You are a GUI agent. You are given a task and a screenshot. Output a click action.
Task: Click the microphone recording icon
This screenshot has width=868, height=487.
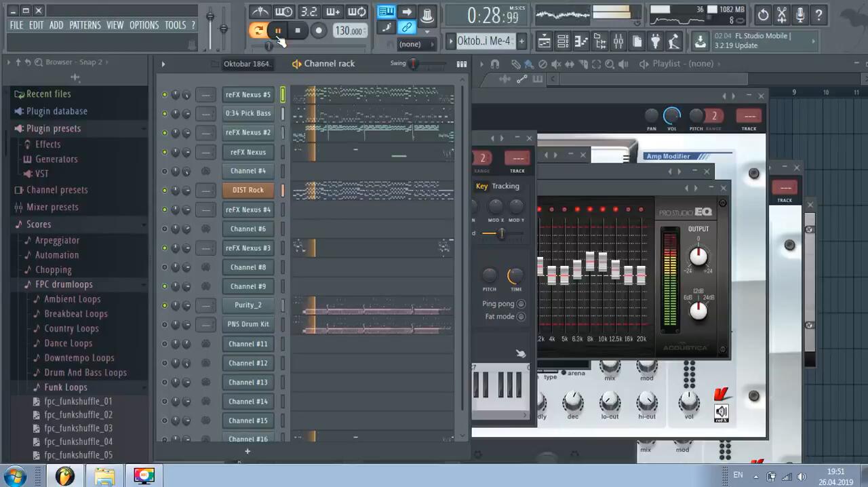(x=800, y=15)
